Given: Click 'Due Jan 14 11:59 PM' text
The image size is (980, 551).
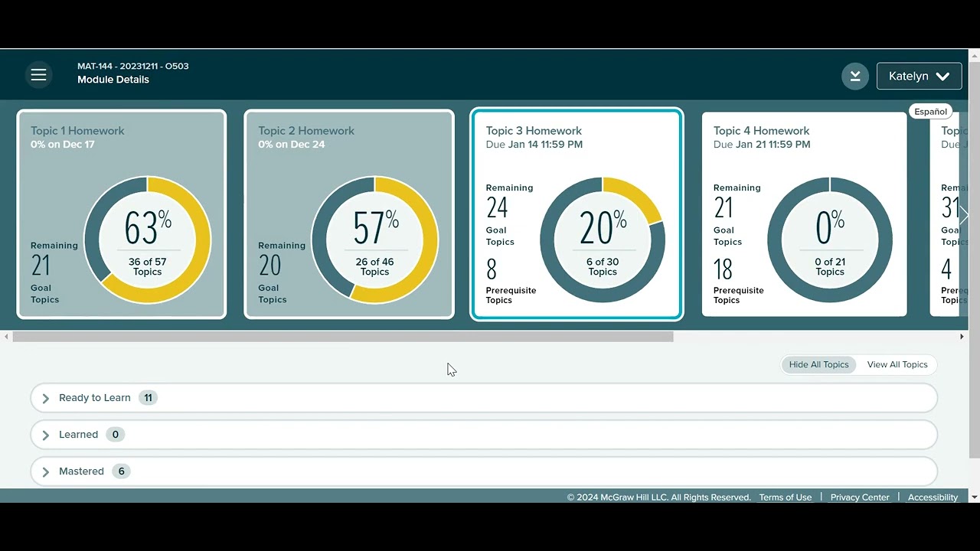Looking at the screenshot, I should (x=534, y=144).
